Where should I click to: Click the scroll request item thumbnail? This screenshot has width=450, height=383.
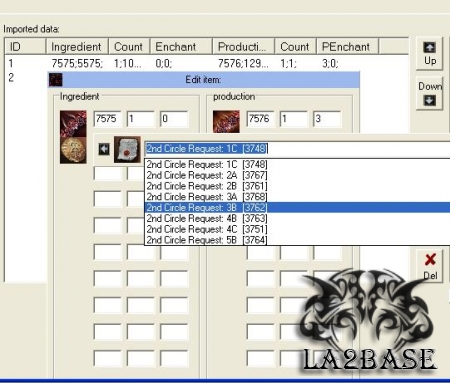(x=127, y=149)
